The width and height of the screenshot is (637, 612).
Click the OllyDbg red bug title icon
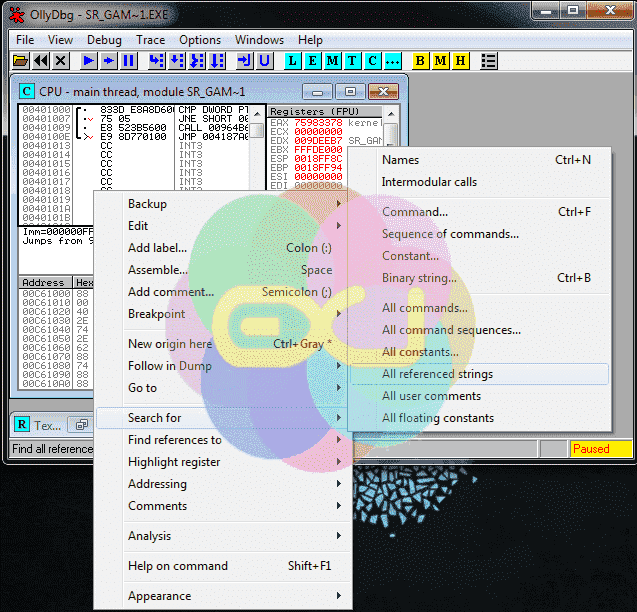[17, 15]
